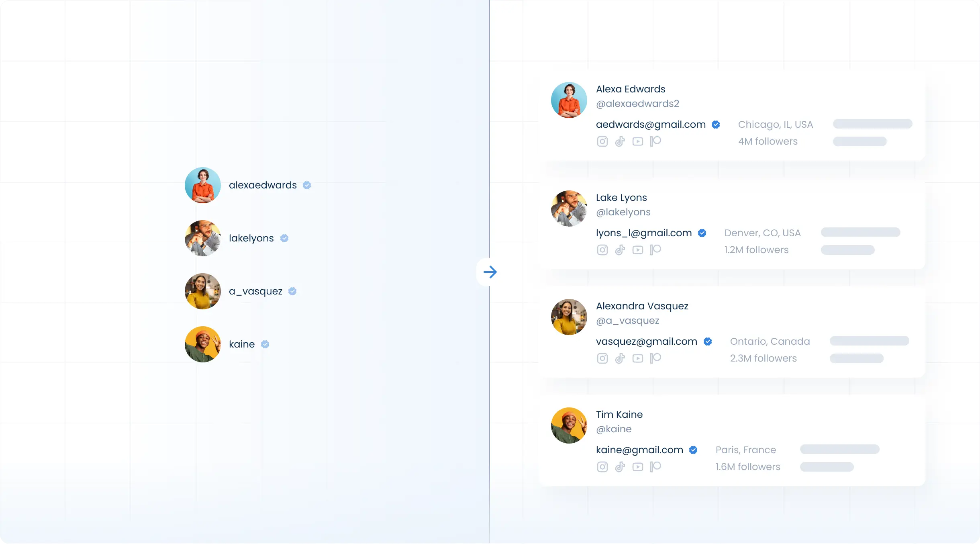
Task: Click Tim Kaine profile photo in card
Action: tap(569, 425)
